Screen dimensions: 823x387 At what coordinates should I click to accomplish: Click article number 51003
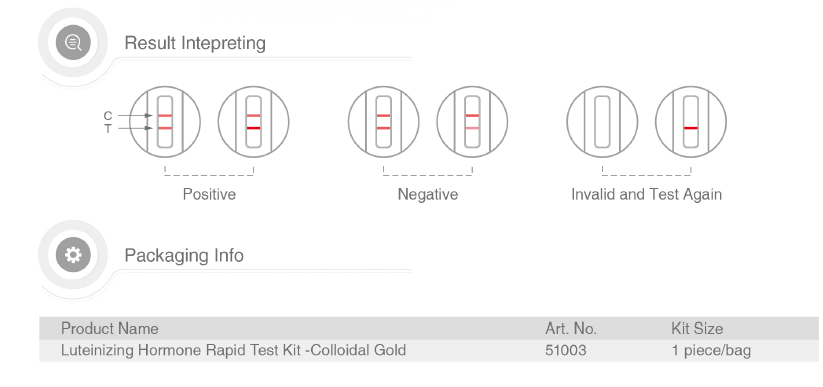tap(566, 350)
